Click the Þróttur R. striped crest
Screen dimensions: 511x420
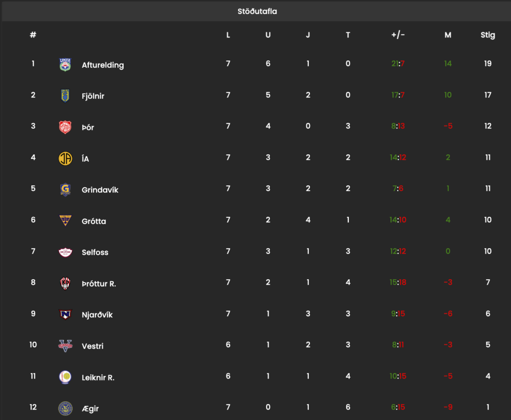65,283
